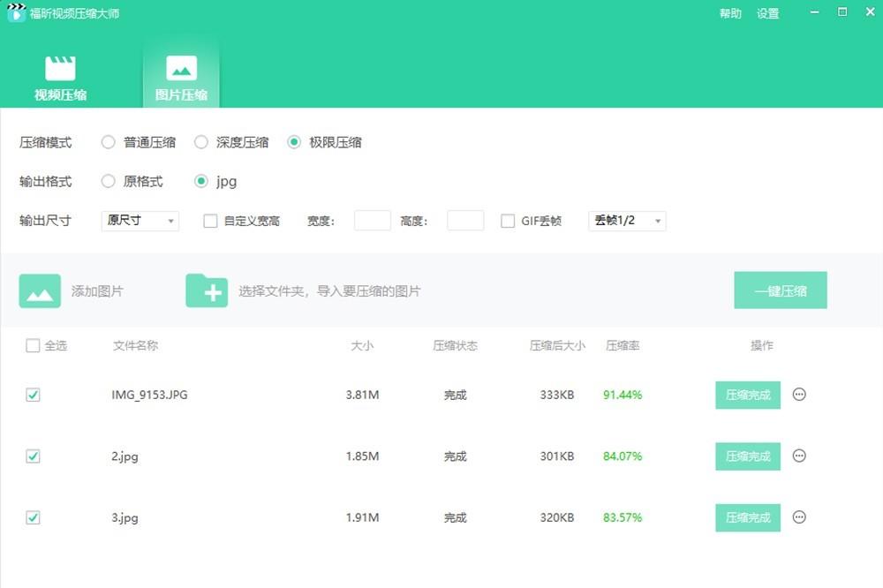Open more options for 2.jpg
The image size is (883, 588).
point(799,456)
